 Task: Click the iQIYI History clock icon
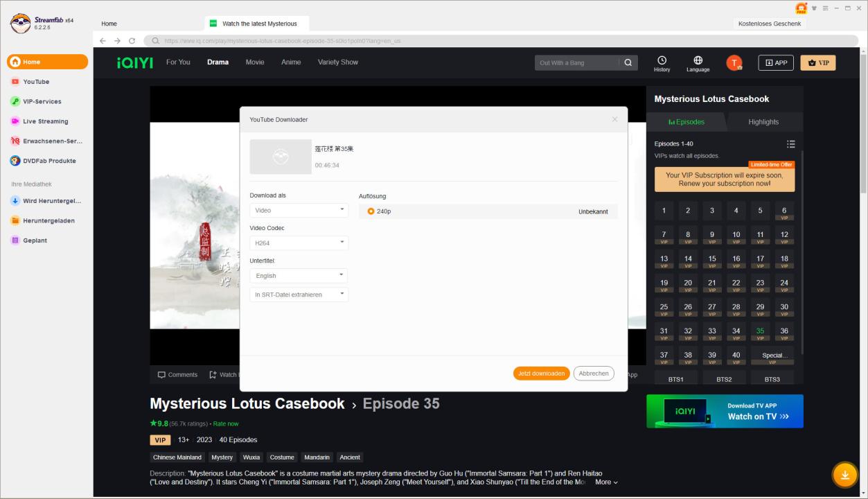[662, 61]
